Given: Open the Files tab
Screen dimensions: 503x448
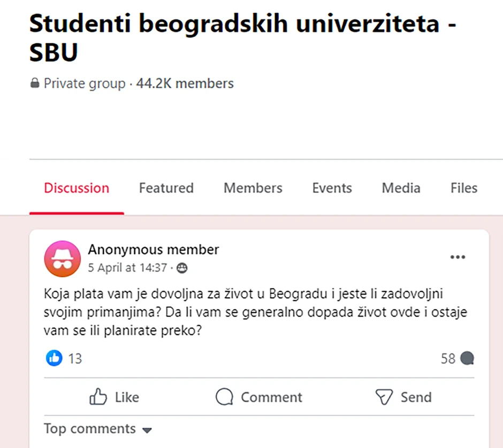Looking at the screenshot, I should (x=463, y=188).
